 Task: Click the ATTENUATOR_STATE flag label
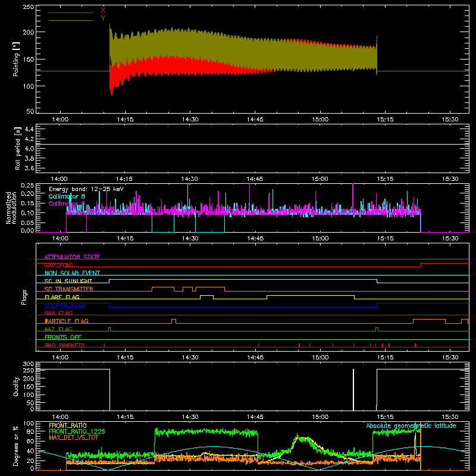[x=72, y=257]
